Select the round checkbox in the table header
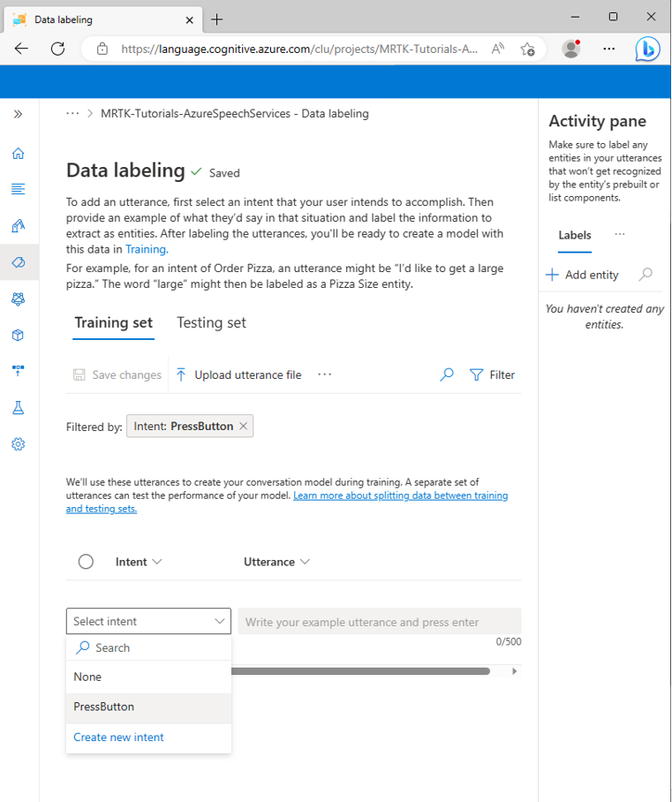Screen dimensions: 672x802 point(86,561)
